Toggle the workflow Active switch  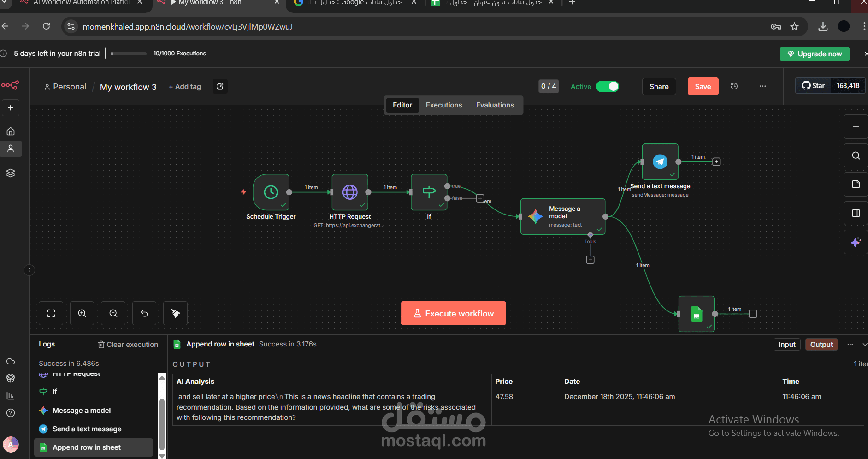[608, 86]
